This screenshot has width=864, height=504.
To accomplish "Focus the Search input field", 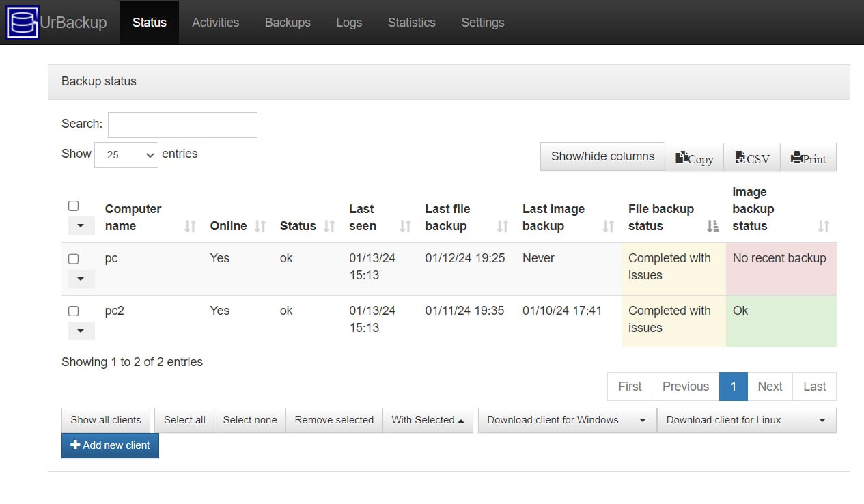I will [182, 125].
